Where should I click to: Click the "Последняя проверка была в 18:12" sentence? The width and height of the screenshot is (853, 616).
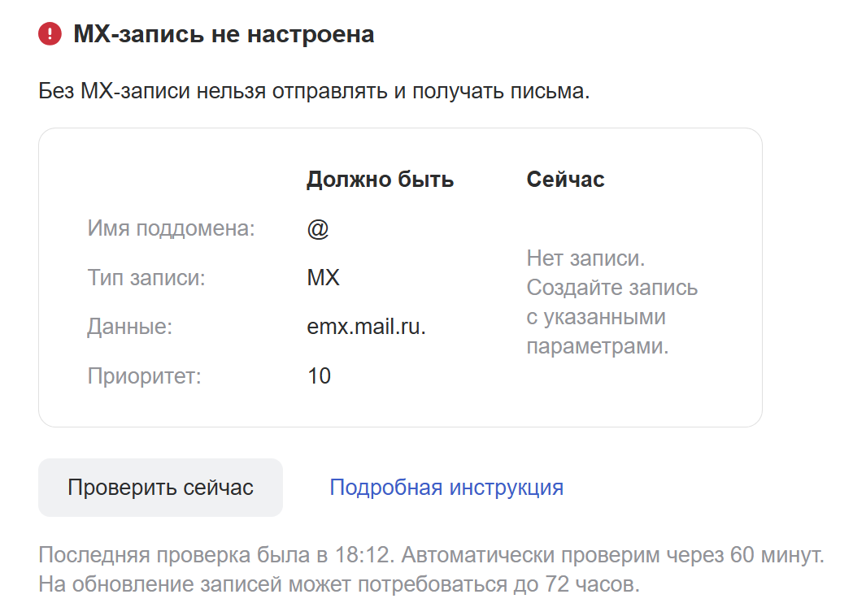pyautogui.click(x=216, y=556)
